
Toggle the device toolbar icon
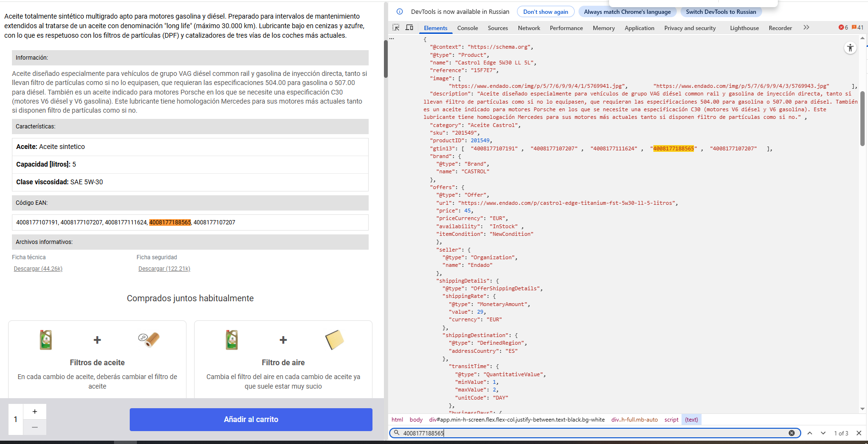(409, 28)
